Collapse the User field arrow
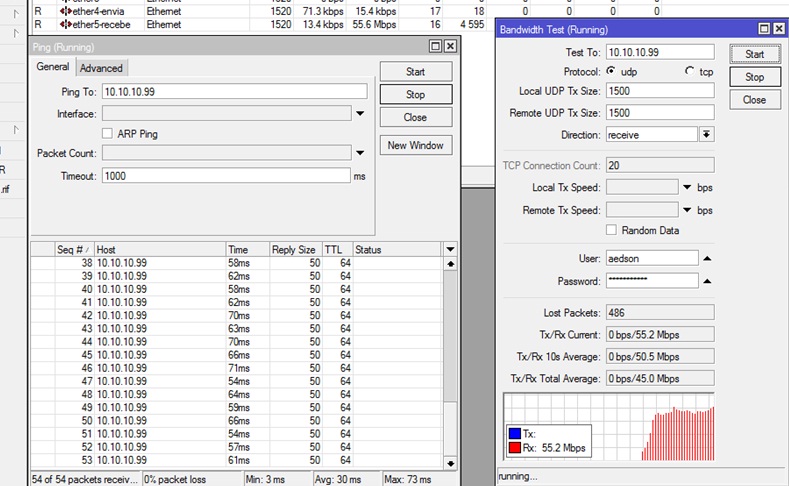The height and width of the screenshot is (486, 789). (707, 259)
